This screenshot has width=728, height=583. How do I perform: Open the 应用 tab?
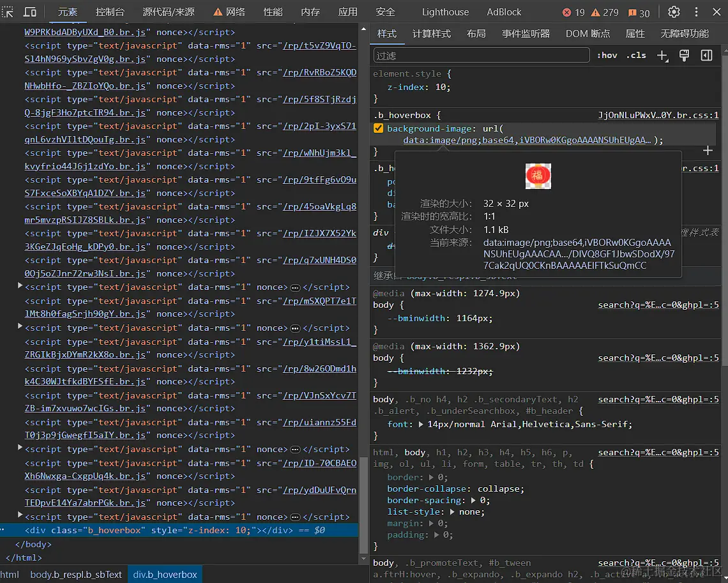pyautogui.click(x=348, y=12)
